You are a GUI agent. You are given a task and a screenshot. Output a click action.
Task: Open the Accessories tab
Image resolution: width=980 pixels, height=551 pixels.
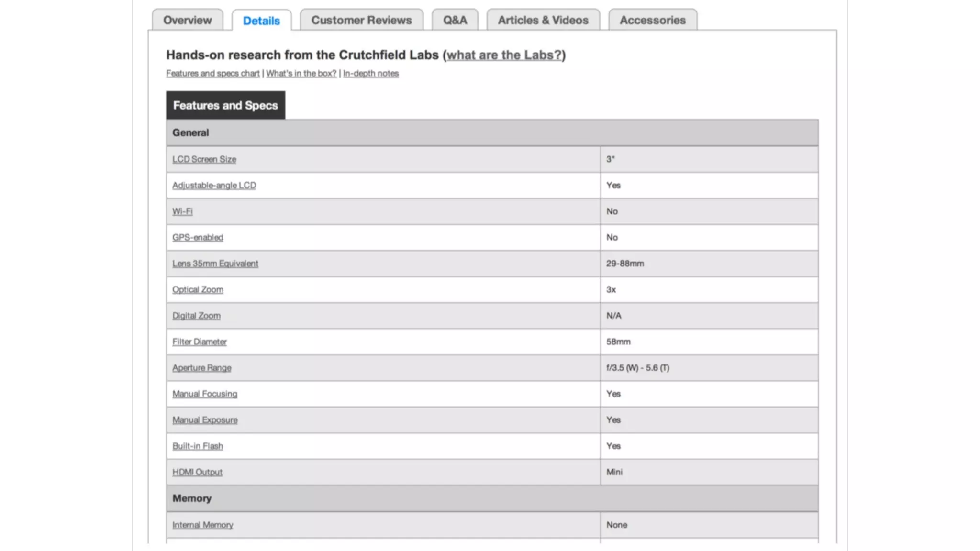click(652, 20)
